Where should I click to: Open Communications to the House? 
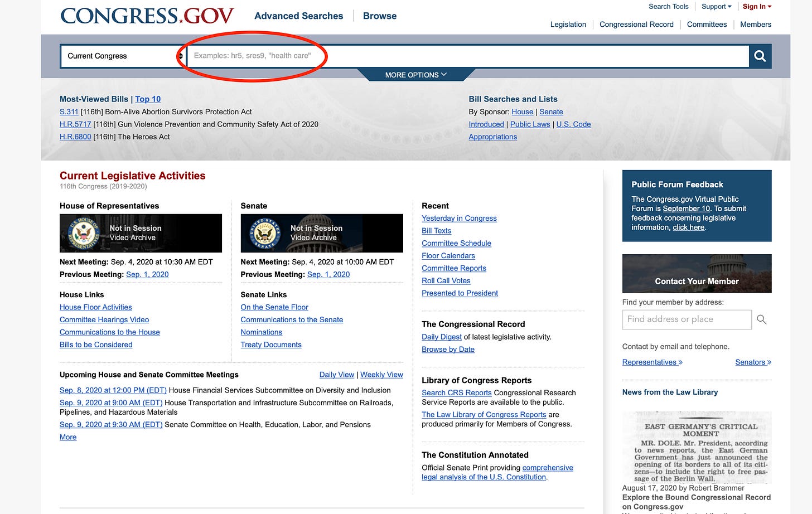click(x=110, y=332)
